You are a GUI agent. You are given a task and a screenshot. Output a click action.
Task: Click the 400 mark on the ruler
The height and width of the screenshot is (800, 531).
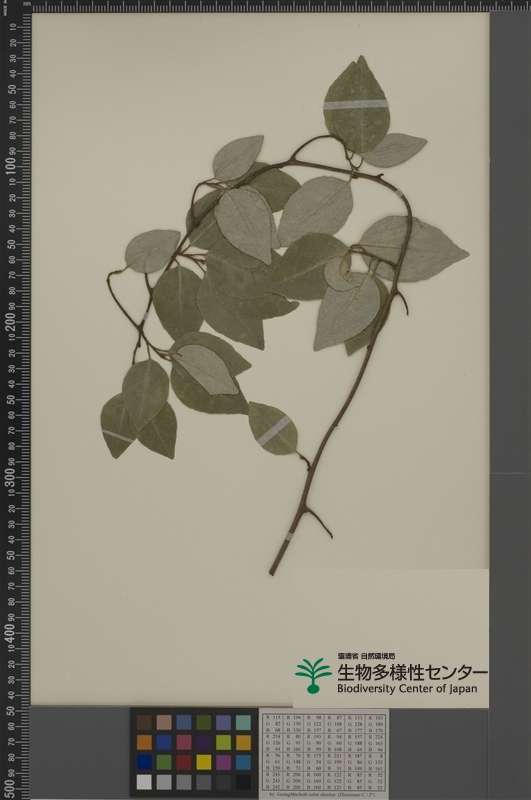coord(11,633)
